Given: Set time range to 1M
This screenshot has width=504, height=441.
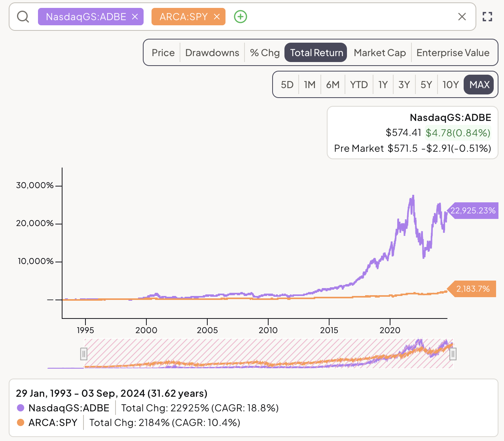Looking at the screenshot, I should pyautogui.click(x=309, y=85).
